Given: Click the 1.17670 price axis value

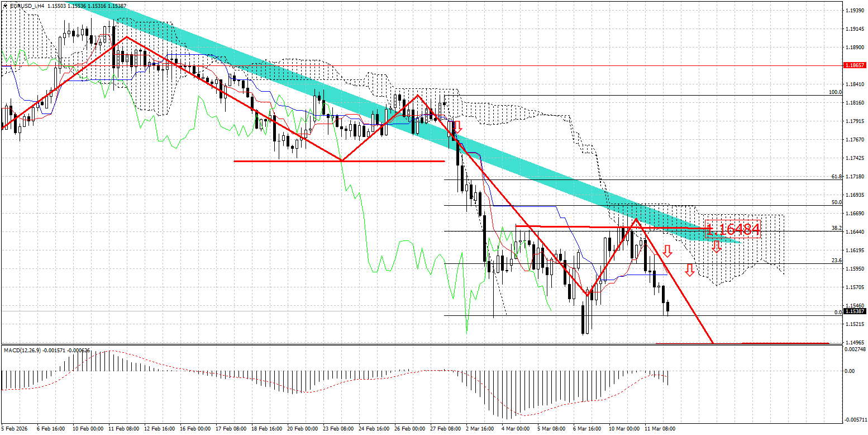Looking at the screenshot, I should (x=855, y=140).
